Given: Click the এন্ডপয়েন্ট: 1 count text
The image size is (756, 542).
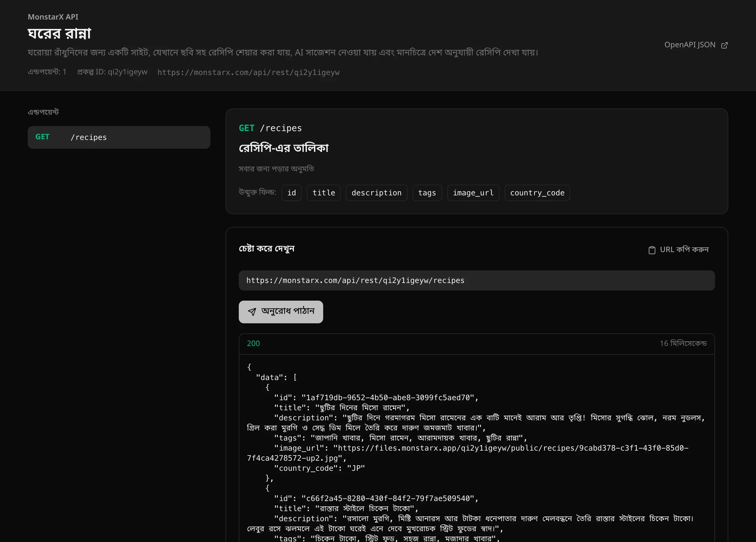Looking at the screenshot, I should coord(47,72).
